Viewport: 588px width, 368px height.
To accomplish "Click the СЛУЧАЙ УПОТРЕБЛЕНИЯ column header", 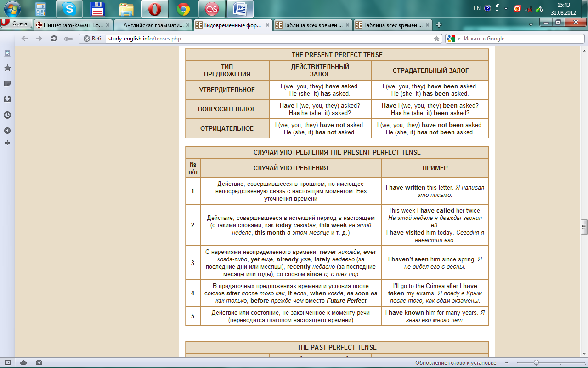I will click(x=291, y=168).
